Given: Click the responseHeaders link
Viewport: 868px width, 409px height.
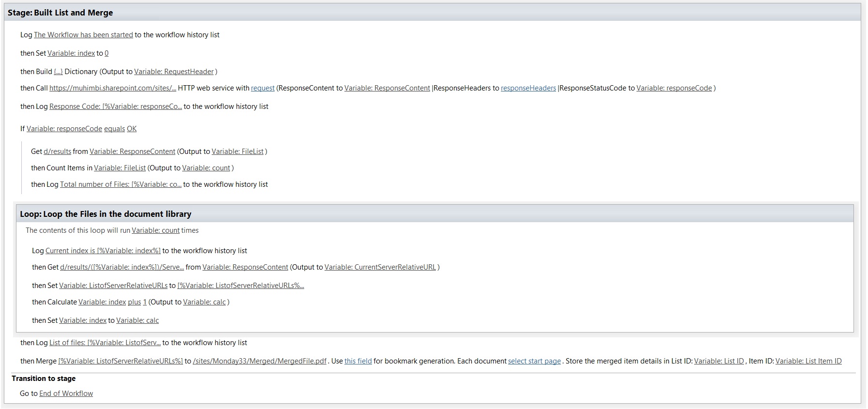Looking at the screenshot, I should click(x=528, y=88).
